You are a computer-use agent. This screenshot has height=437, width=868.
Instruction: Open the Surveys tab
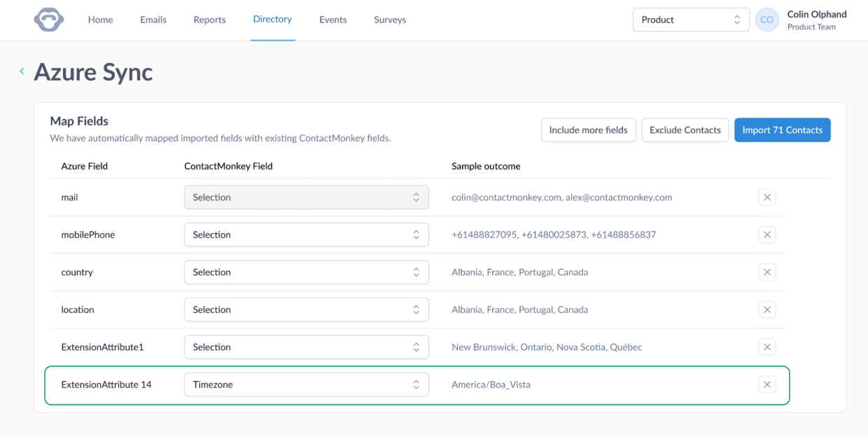coord(390,20)
